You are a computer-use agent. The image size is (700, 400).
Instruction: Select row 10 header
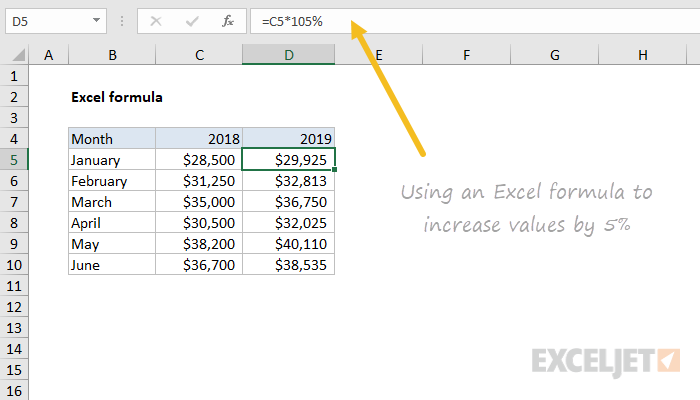14,265
